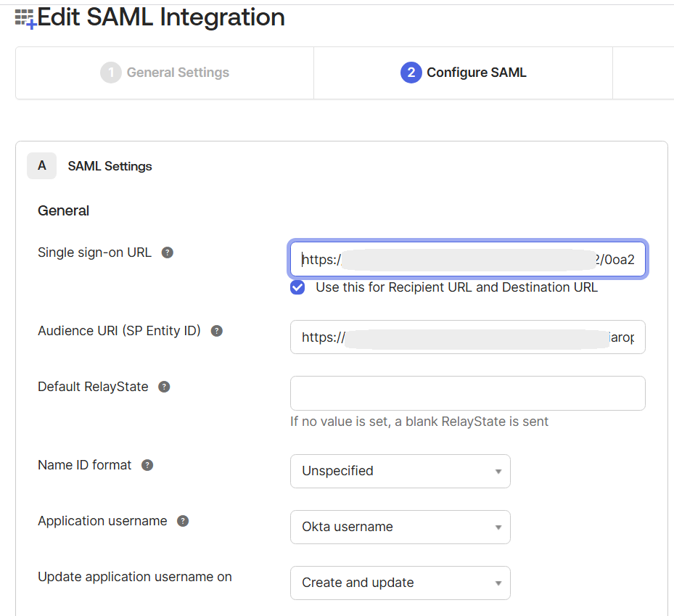Toggle 'Use this for Recipient URL' checkbox
674x616 pixels.
(297, 287)
